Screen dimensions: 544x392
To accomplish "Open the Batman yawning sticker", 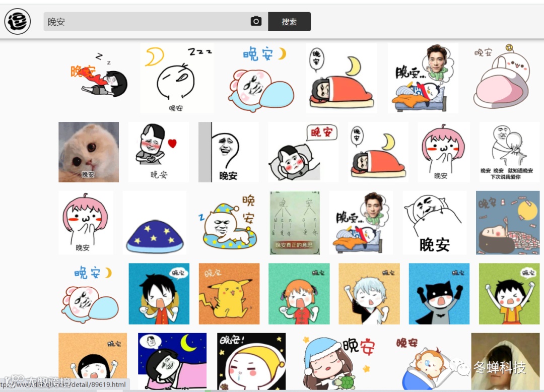I will click(439, 294).
